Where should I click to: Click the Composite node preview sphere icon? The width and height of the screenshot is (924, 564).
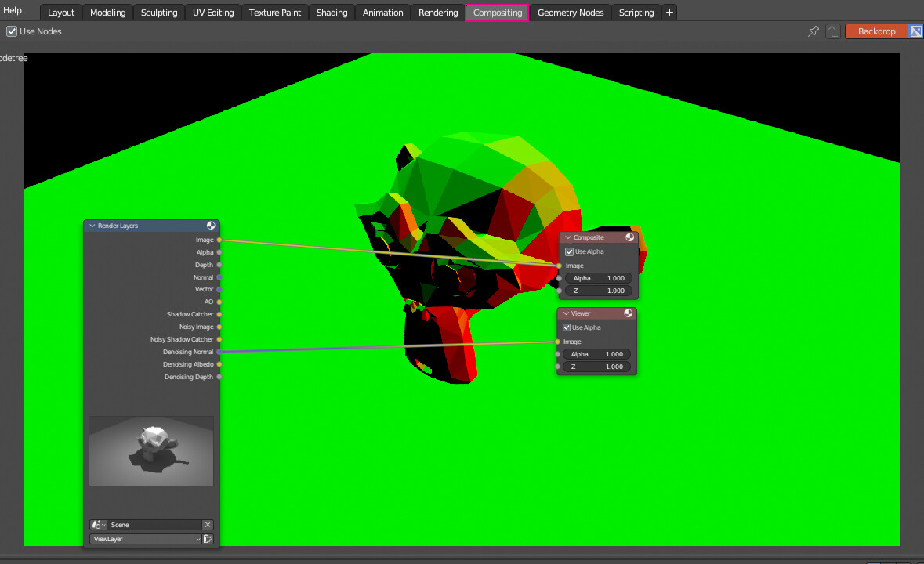[x=630, y=237]
